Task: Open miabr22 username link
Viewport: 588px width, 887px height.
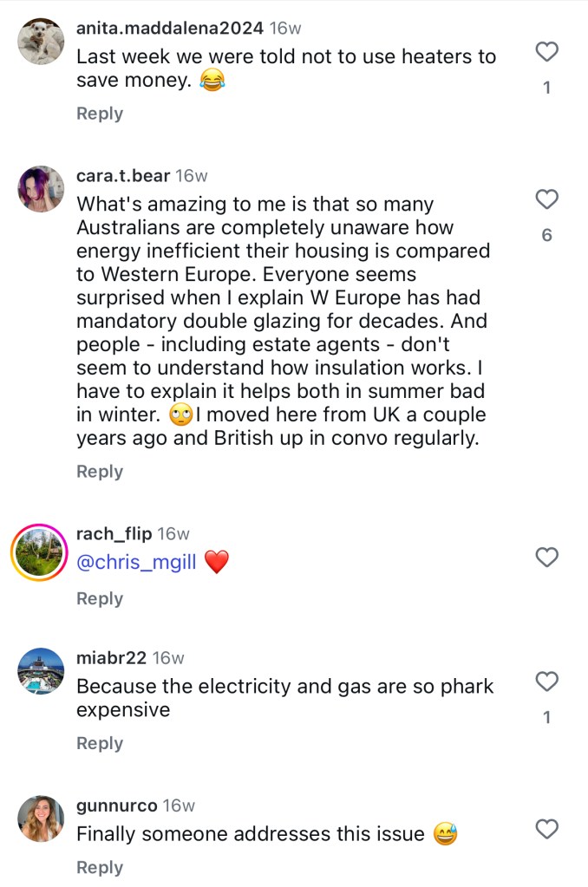Action: pyautogui.click(x=111, y=658)
